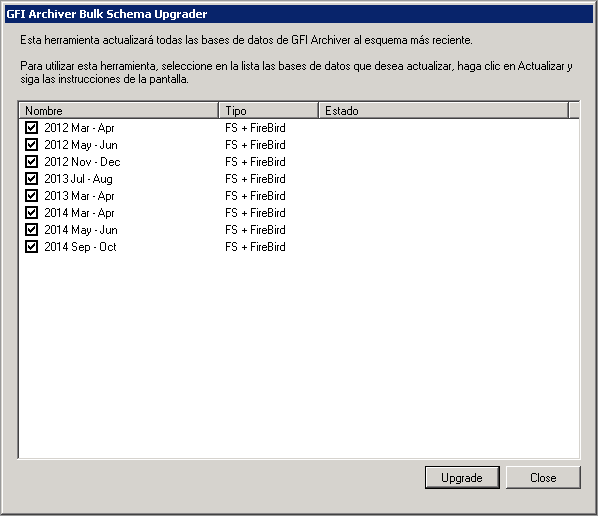Deselect the 2014 Sep - Oct checkbox
The height and width of the screenshot is (516, 598).
[x=31, y=246]
